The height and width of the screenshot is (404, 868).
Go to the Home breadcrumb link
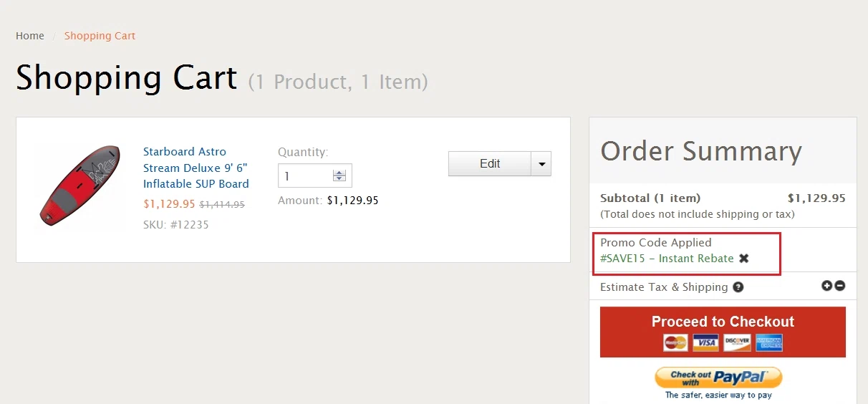tap(30, 36)
